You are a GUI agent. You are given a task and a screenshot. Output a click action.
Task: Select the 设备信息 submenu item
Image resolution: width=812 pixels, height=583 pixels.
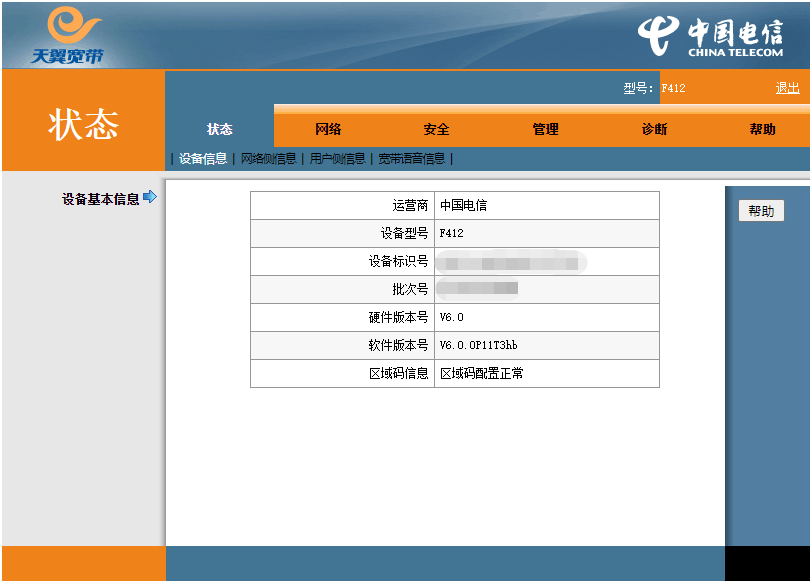(x=203, y=158)
